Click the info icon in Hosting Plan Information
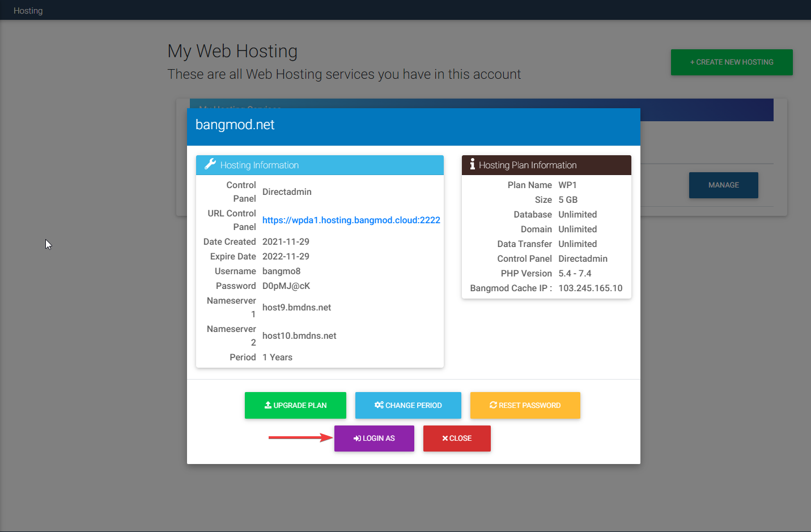This screenshot has height=532, width=811. [x=472, y=164]
